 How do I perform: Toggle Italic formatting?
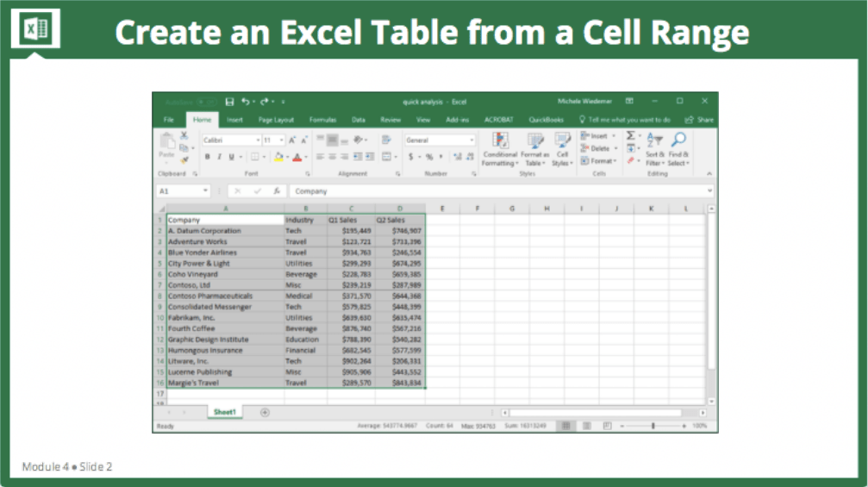(219, 157)
